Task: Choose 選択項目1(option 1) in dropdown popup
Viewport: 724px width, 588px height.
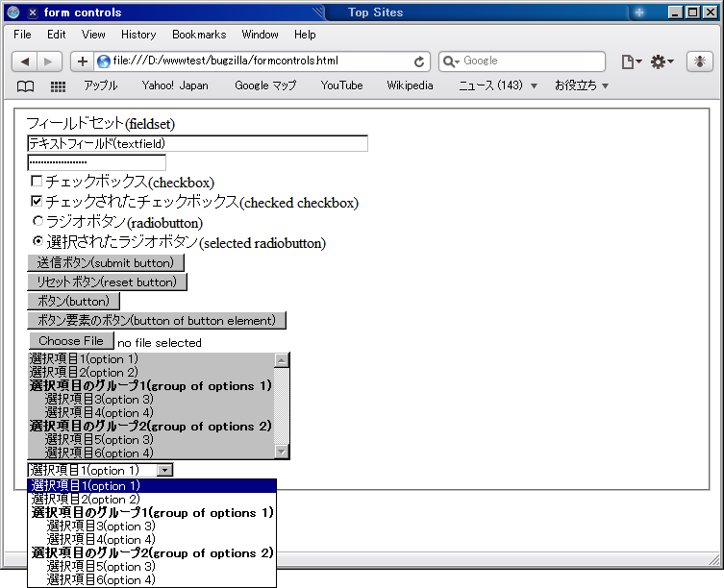Action: tap(152, 486)
